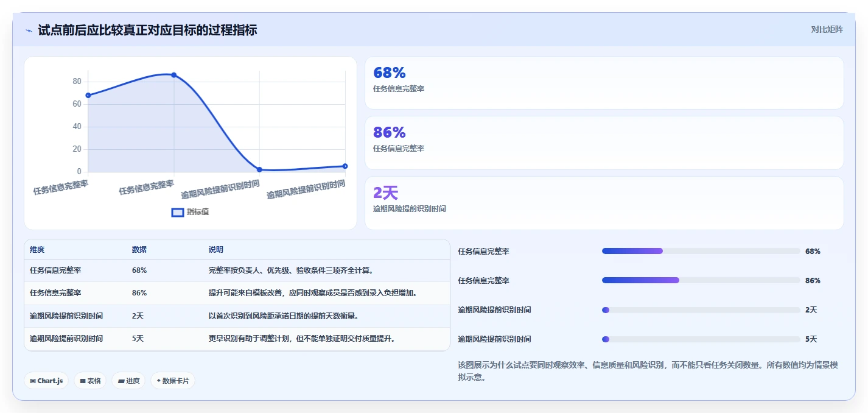This screenshot has height=413, width=868.
Task: Click the chart data point at value 68
Action: pyautogui.click(x=88, y=95)
